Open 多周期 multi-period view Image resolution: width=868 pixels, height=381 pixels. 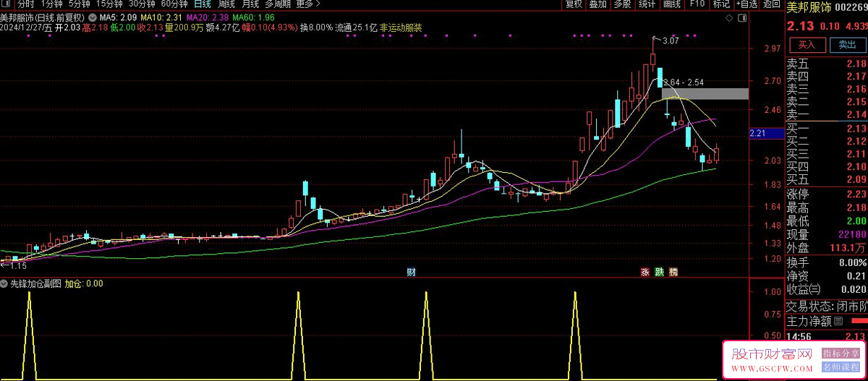[x=278, y=4]
